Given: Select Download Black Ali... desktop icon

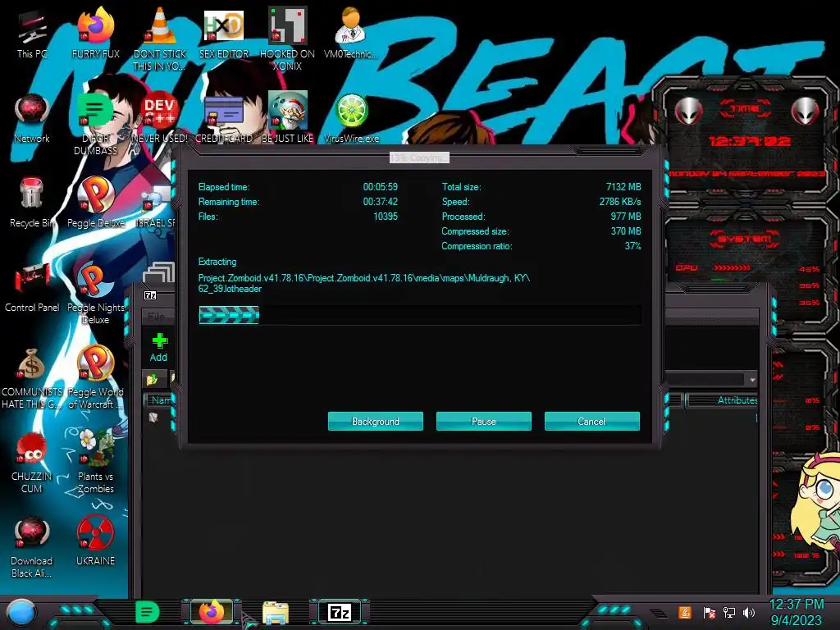Looking at the screenshot, I should 32,546.
